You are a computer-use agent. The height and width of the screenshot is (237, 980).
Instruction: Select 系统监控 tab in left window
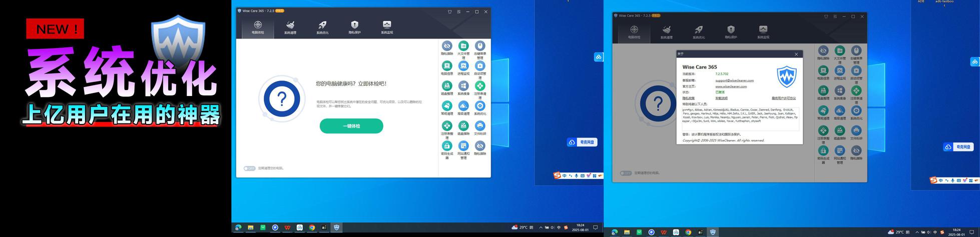point(387,27)
